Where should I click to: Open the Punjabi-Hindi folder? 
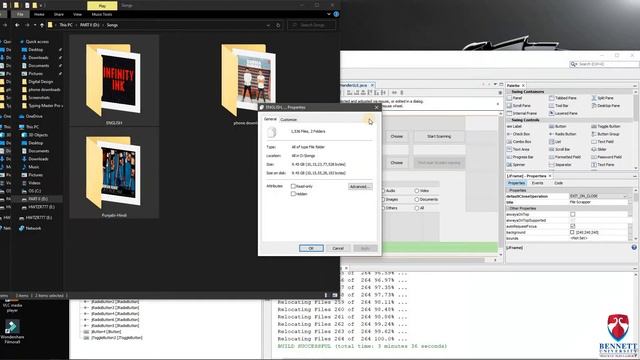114,173
